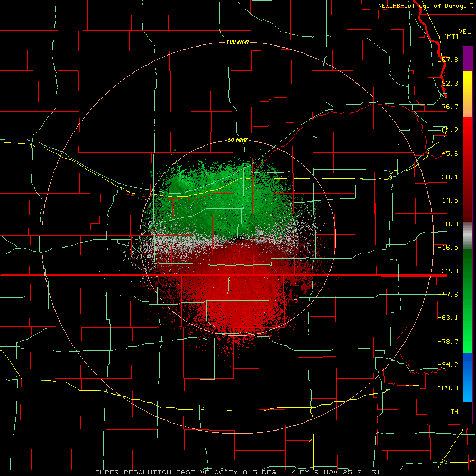Click the -109.8 velocity scale value
The height and width of the screenshot is (476, 476).
pyautogui.click(x=446, y=388)
